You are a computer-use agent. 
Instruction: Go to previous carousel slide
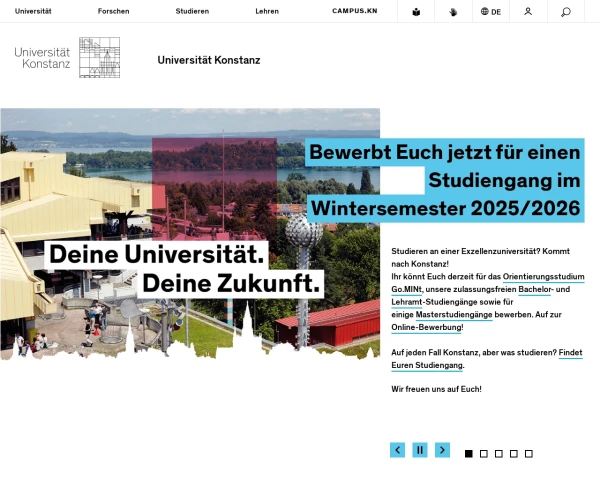[x=397, y=450]
